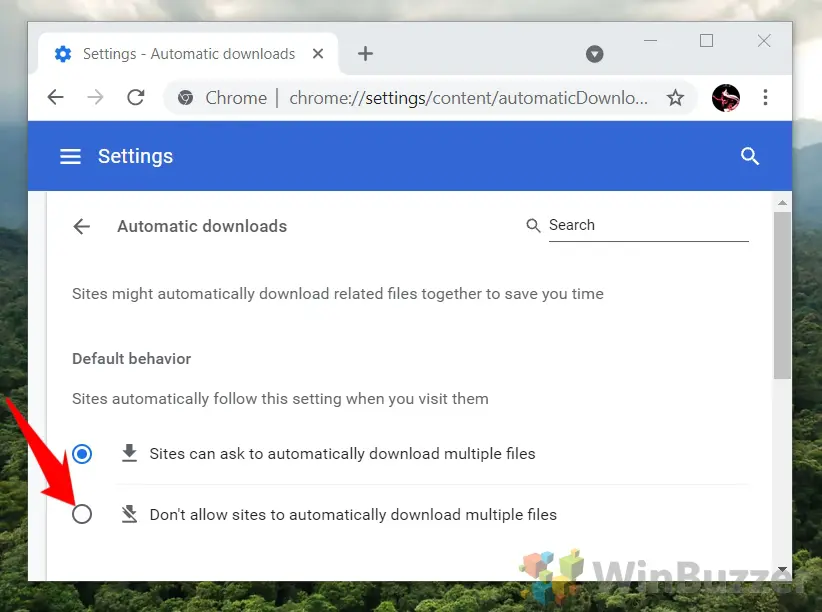
Task: Open a new tab with the plus button
Action: [x=365, y=54]
